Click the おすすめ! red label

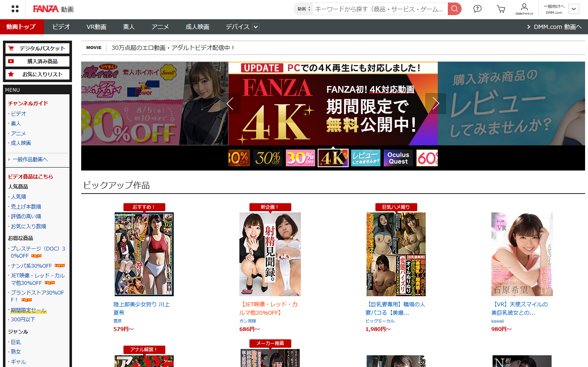click(144, 207)
